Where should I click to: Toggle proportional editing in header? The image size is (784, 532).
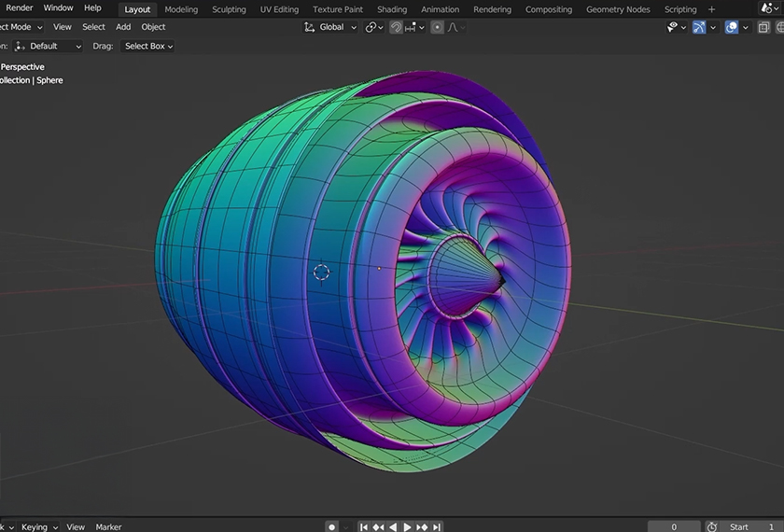pos(438,27)
